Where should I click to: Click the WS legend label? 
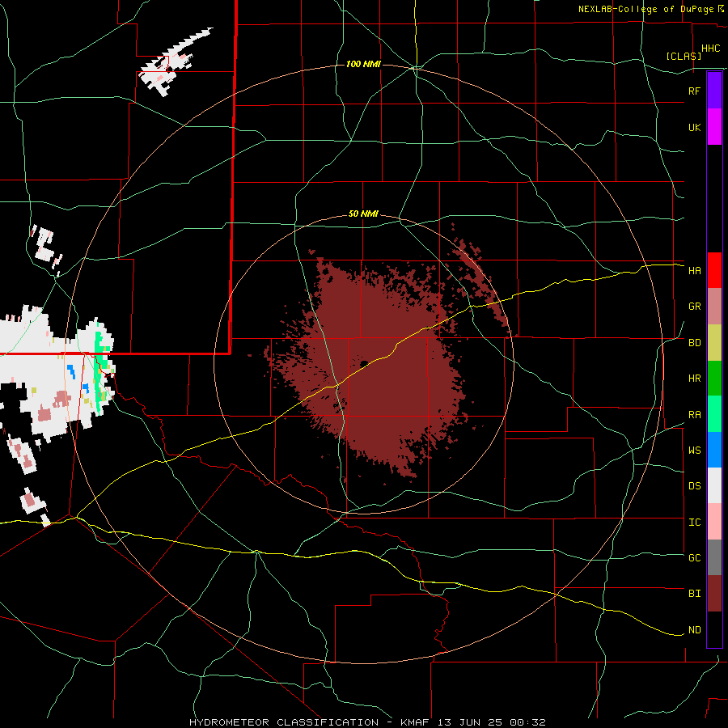pyautogui.click(x=694, y=450)
